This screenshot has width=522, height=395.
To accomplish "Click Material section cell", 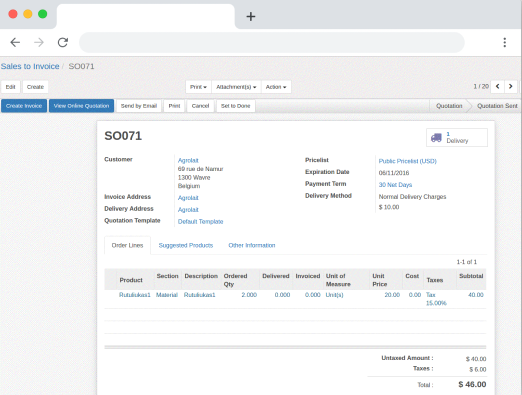I will [x=167, y=295].
